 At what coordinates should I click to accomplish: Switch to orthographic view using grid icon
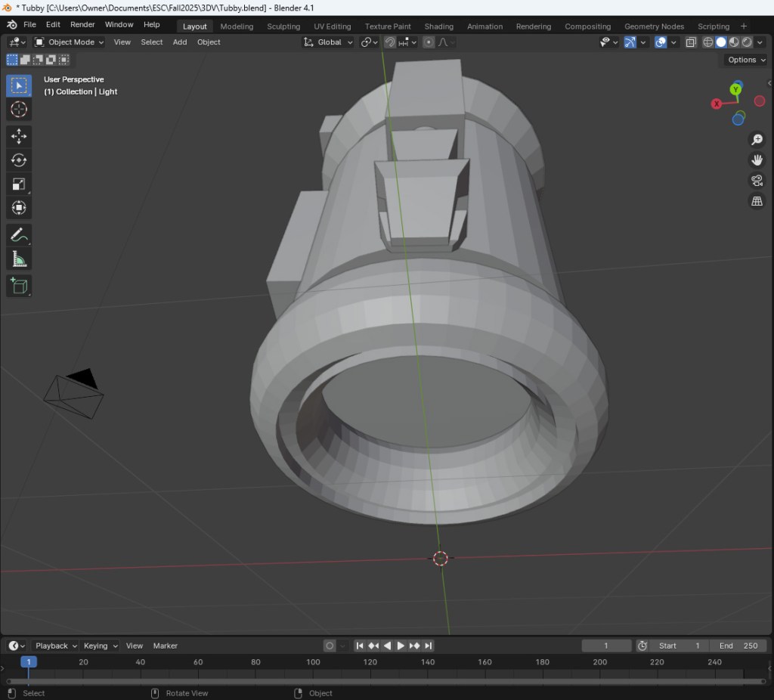[757, 201]
